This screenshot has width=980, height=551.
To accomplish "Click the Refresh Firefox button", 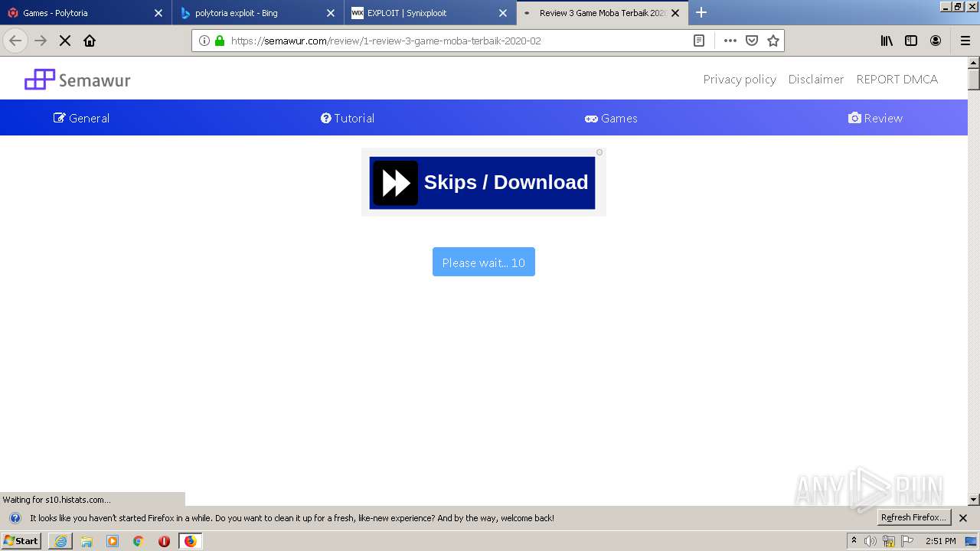I will click(x=913, y=517).
